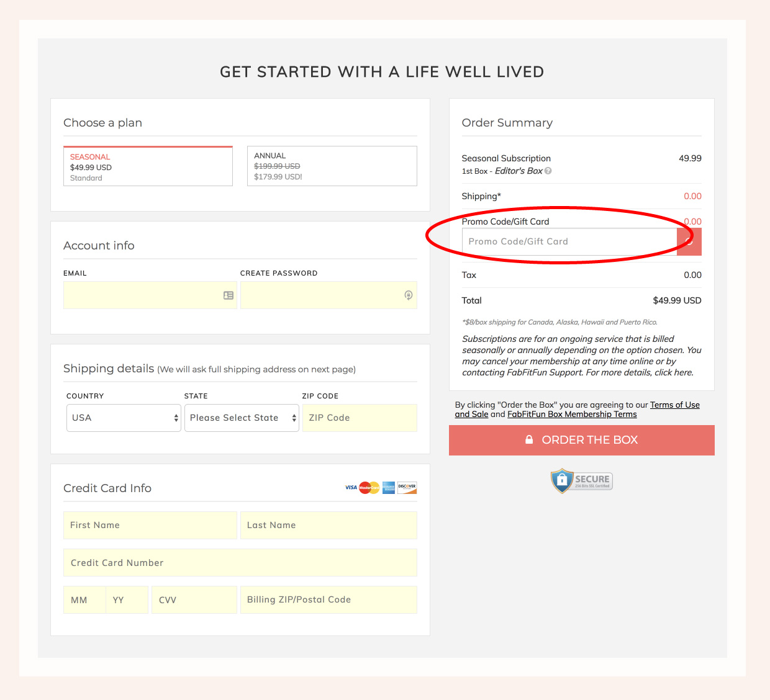Open the FabFitFun Box Membership Terms link
This screenshot has width=770, height=700.
click(571, 415)
